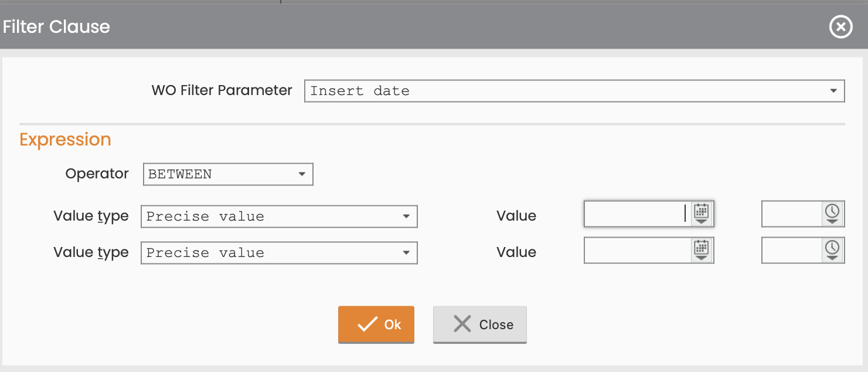Expand the WO Filter Parameter dropdown showing Insert date

[x=574, y=91]
